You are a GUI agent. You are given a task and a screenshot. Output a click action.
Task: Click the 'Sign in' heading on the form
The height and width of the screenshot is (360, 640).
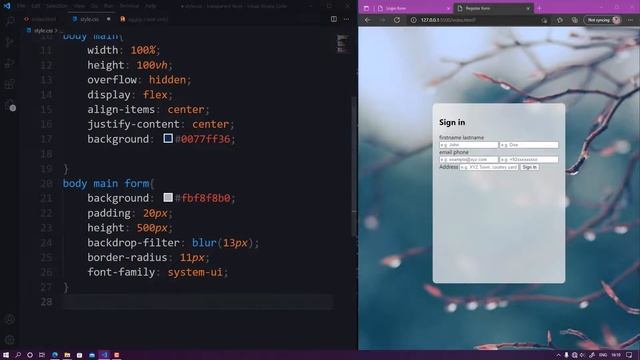click(452, 122)
